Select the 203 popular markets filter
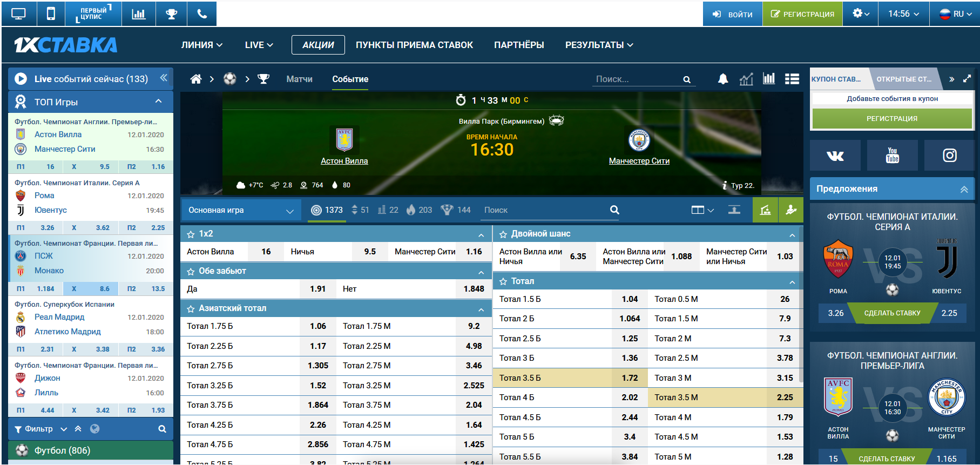Viewport: 980px width, 465px height. point(420,210)
